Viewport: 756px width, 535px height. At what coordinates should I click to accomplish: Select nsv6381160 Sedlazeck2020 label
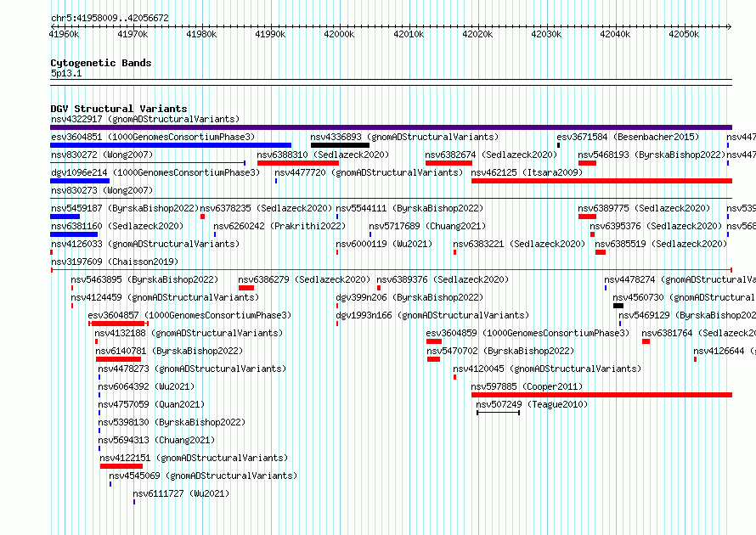[x=117, y=226]
